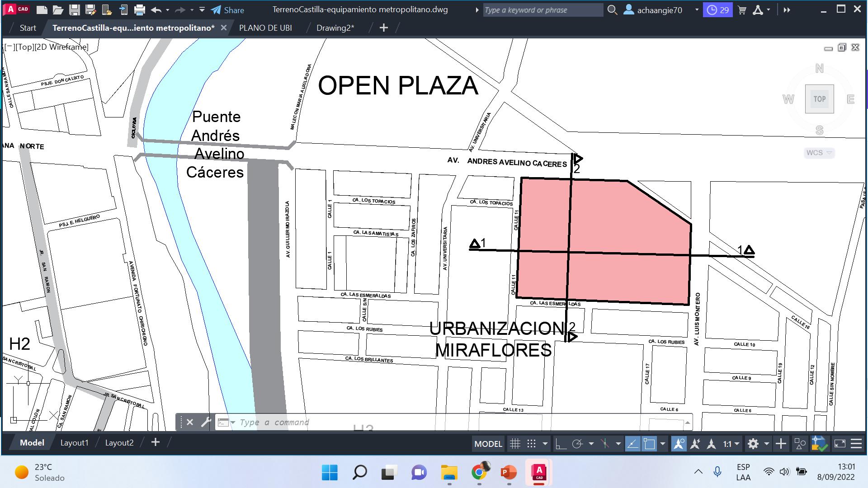The height and width of the screenshot is (488, 868).
Task: Toggle auto-scale annotation icon
Action: coord(695,444)
